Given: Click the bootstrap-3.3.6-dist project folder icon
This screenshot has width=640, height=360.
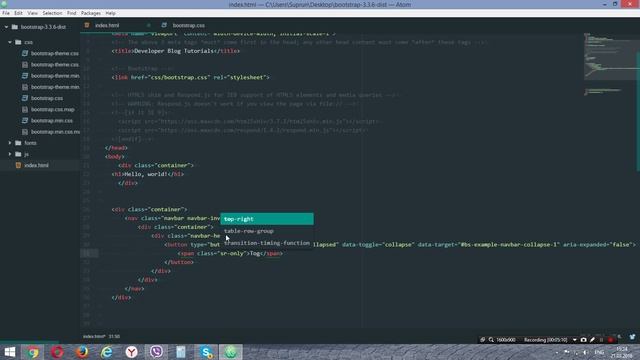Looking at the screenshot, I should [x=15, y=27].
